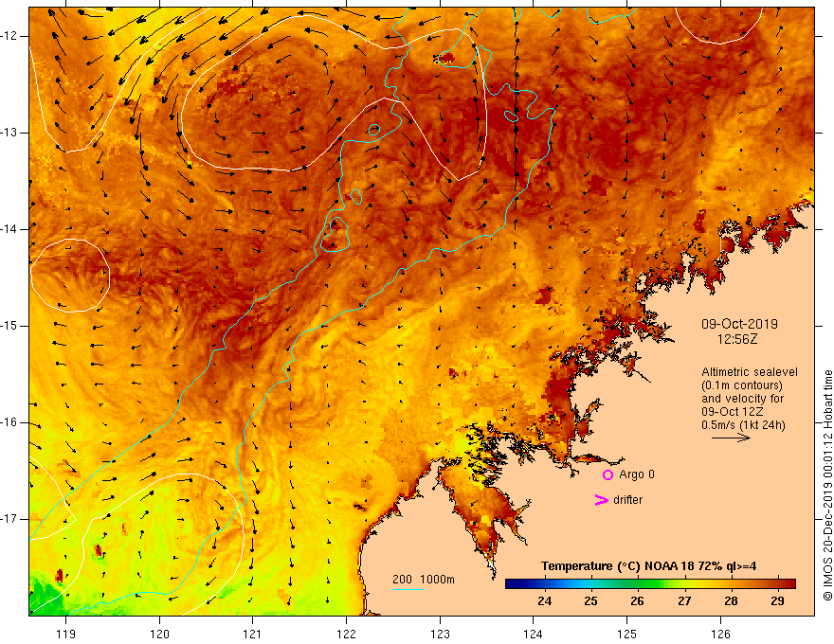Image resolution: width=834 pixels, height=644 pixels.
Task: Click the 'drifter' legend label
Action: 627,500
